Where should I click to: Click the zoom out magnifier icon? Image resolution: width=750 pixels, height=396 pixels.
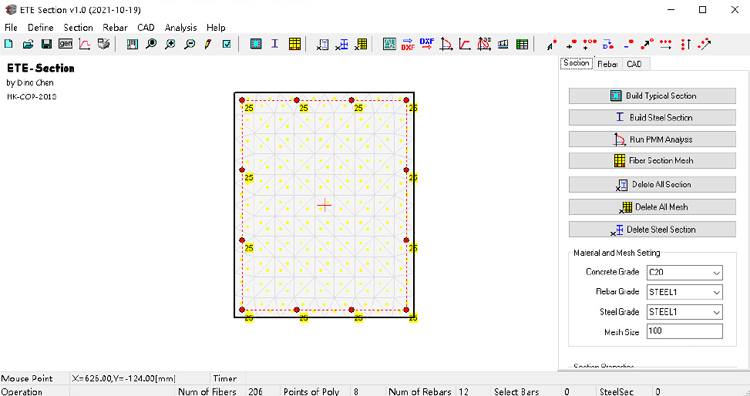pyautogui.click(x=190, y=44)
